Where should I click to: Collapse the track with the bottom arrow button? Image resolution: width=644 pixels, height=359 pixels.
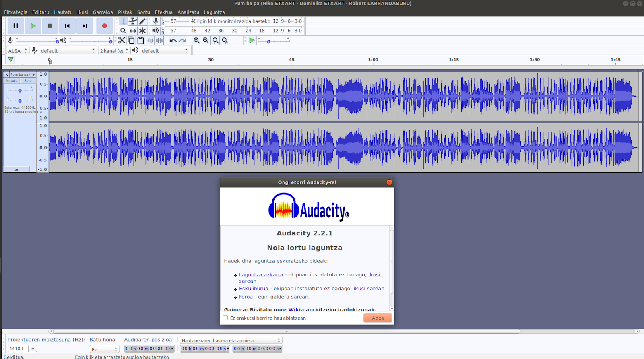[17, 169]
